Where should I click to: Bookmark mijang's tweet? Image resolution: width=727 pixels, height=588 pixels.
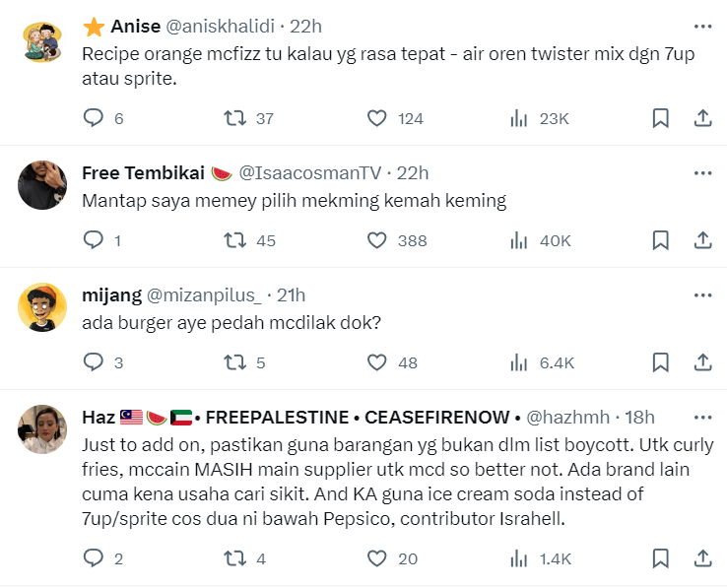click(x=661, y=362)
